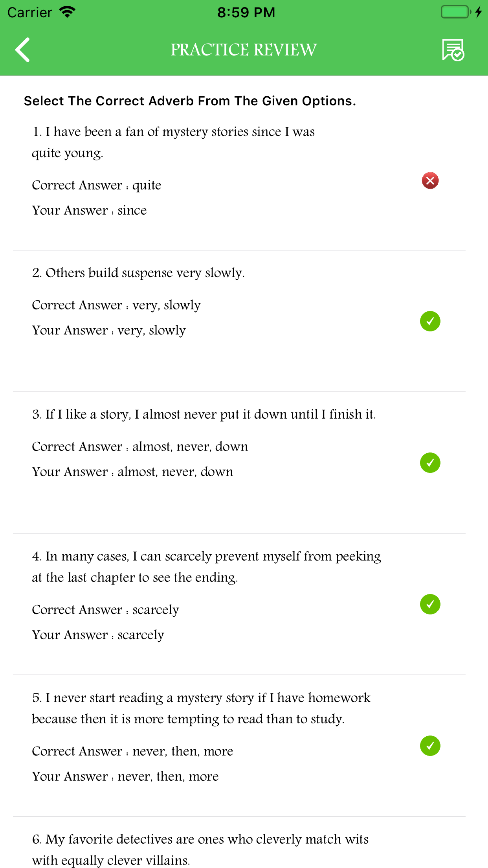Select question 1 about mystery stories

click(x=173, y=142)
